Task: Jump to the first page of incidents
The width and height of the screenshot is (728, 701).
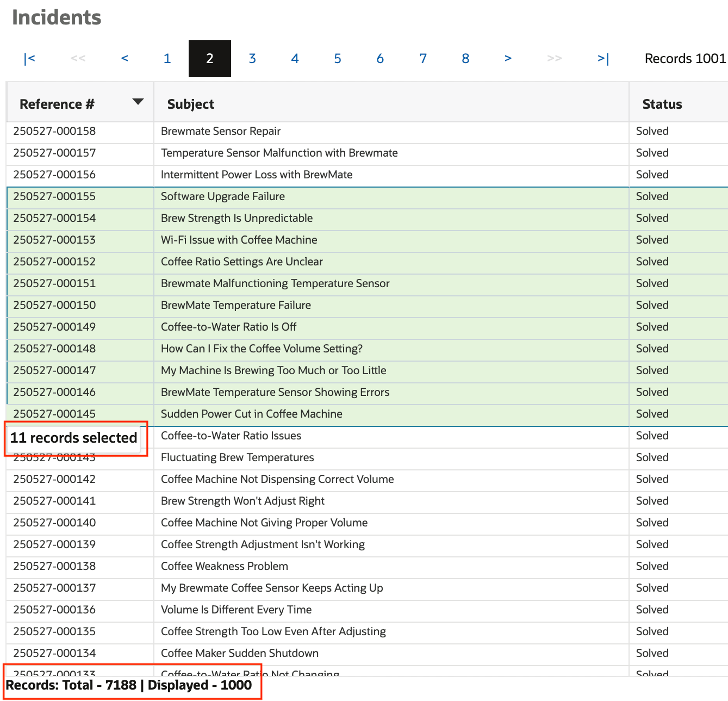Action: click(x=29, y=59)
